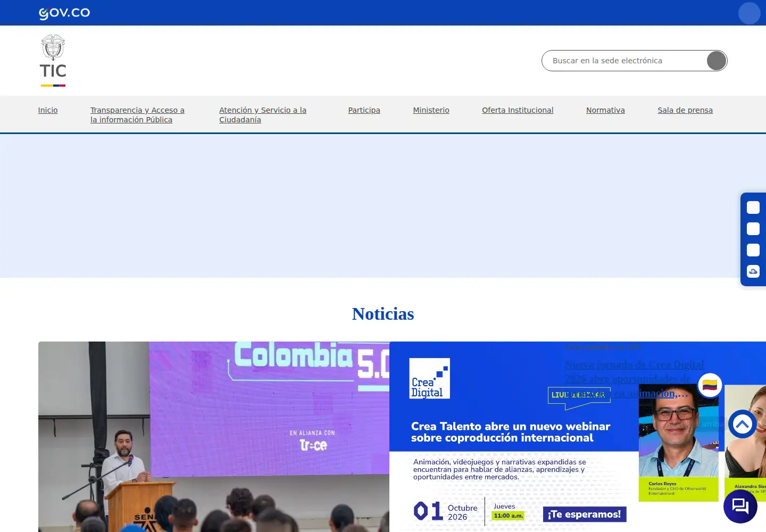Open the chat bubble assistant button

(x=740, y=506)
